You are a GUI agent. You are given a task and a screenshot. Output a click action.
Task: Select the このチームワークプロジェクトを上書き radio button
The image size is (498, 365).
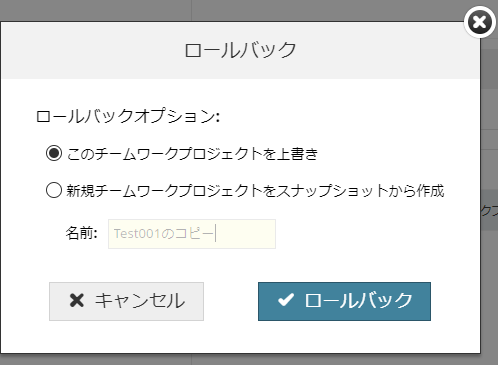pyautogui.click(x=54, y=153)
